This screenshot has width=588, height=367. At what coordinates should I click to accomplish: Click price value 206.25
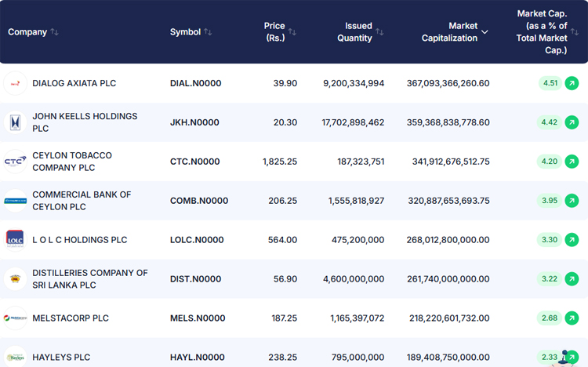(283, 201)
